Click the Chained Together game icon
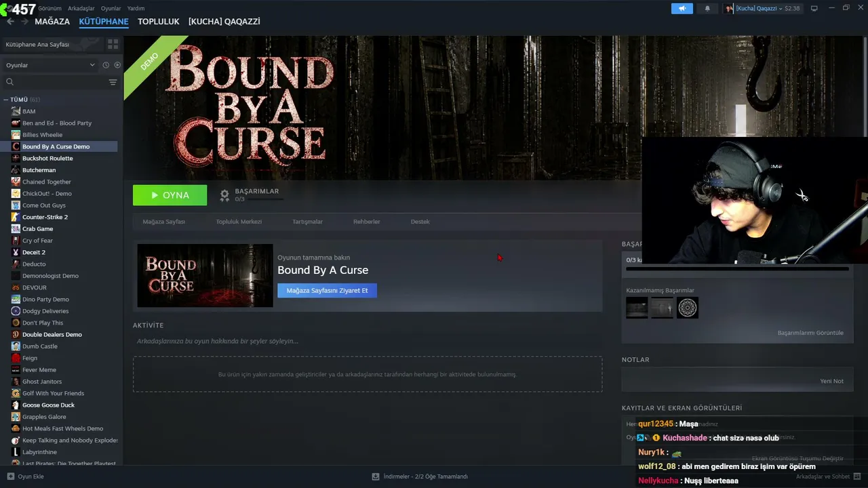 point(16,182)
